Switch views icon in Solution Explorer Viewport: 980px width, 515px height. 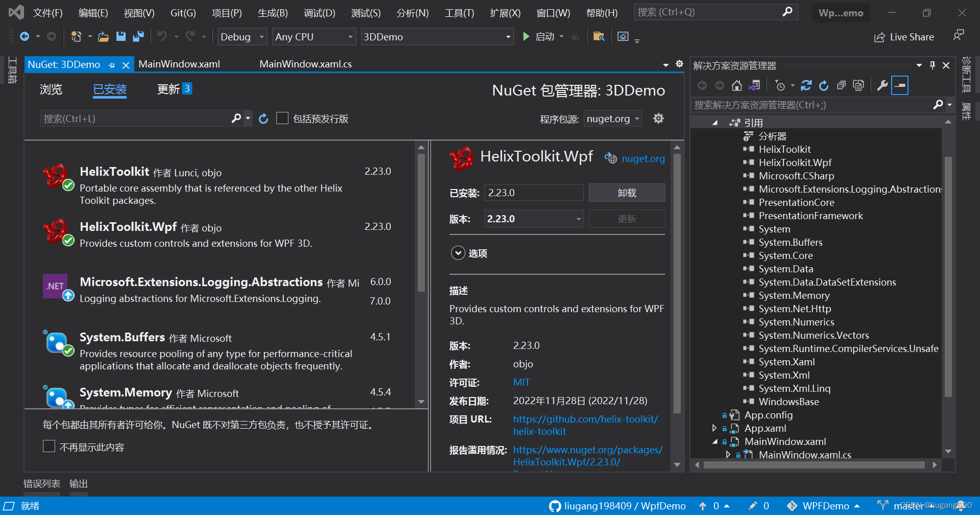click(754, 85)
